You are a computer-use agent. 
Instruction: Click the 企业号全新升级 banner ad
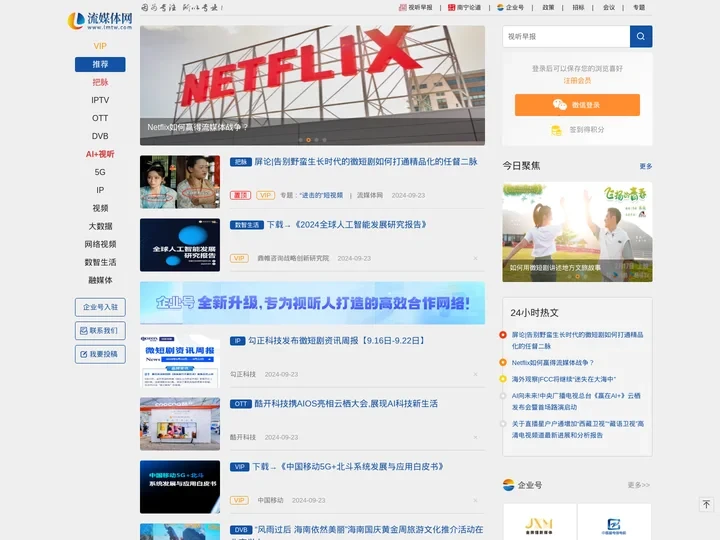tap(312, 303)
